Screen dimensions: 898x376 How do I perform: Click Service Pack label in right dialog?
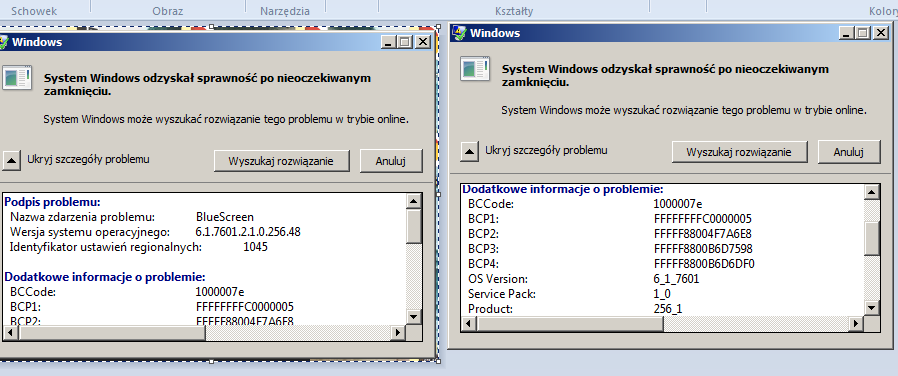(502, 294)
